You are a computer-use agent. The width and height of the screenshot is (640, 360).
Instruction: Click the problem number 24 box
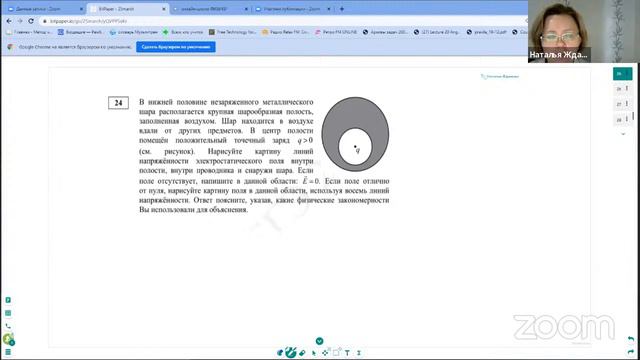[118, 103]
